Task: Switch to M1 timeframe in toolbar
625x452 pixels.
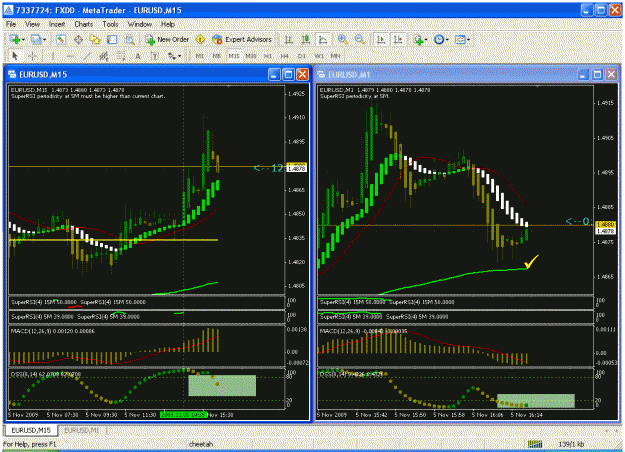Action: pyautogui.click(x=200, y=56)
